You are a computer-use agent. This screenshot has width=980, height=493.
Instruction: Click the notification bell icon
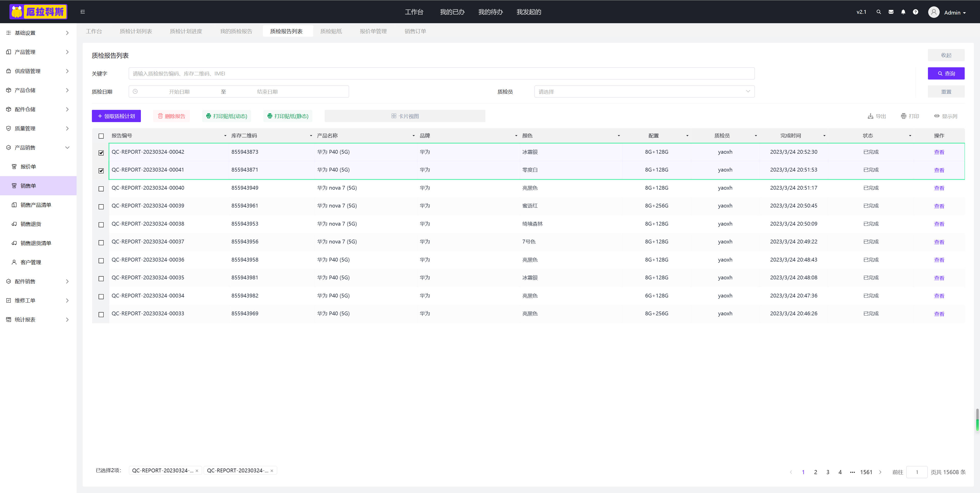tap(903, 12)
